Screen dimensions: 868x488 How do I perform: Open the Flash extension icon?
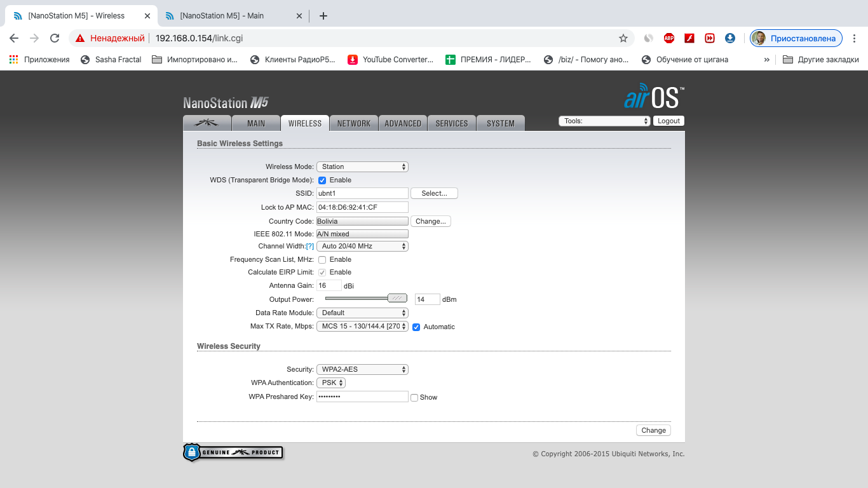click(689, 38)
